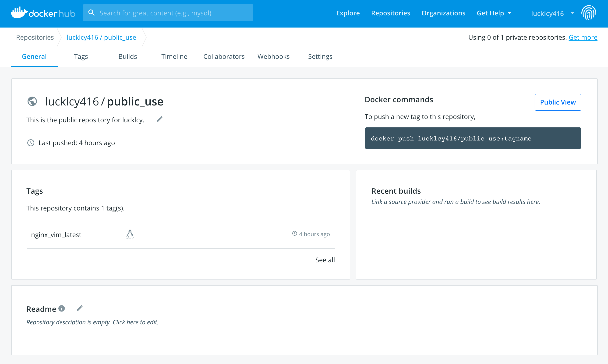Open Repositories in the top navigation
Viewport: 608px width, 364px height.
391,13
